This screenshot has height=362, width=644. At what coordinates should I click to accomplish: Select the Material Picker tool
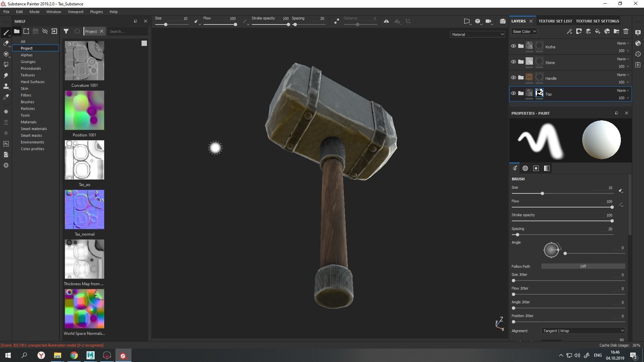point(6,97)
